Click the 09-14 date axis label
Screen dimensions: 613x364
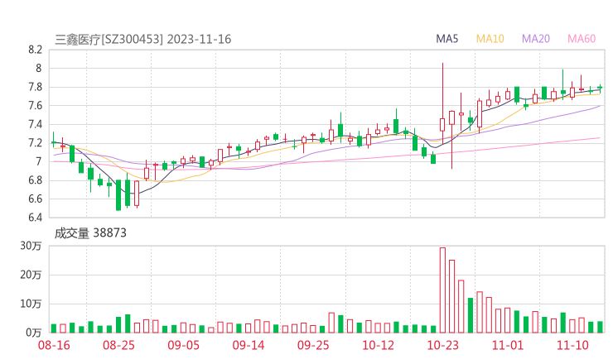(x=249, y=345)
